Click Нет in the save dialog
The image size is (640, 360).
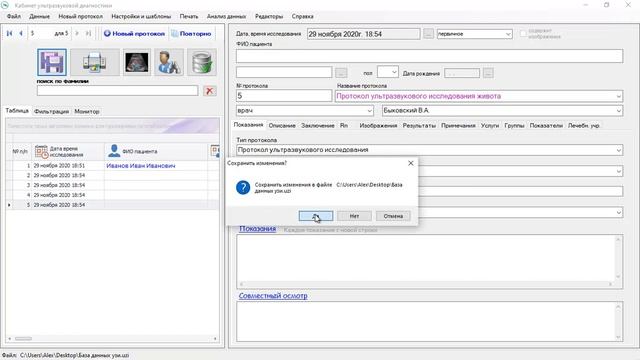354,216
